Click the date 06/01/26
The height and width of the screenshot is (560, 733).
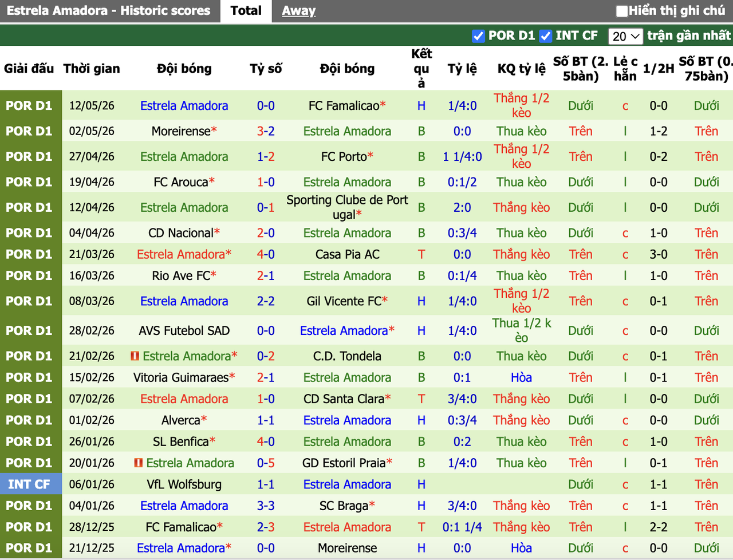[92, 484]
